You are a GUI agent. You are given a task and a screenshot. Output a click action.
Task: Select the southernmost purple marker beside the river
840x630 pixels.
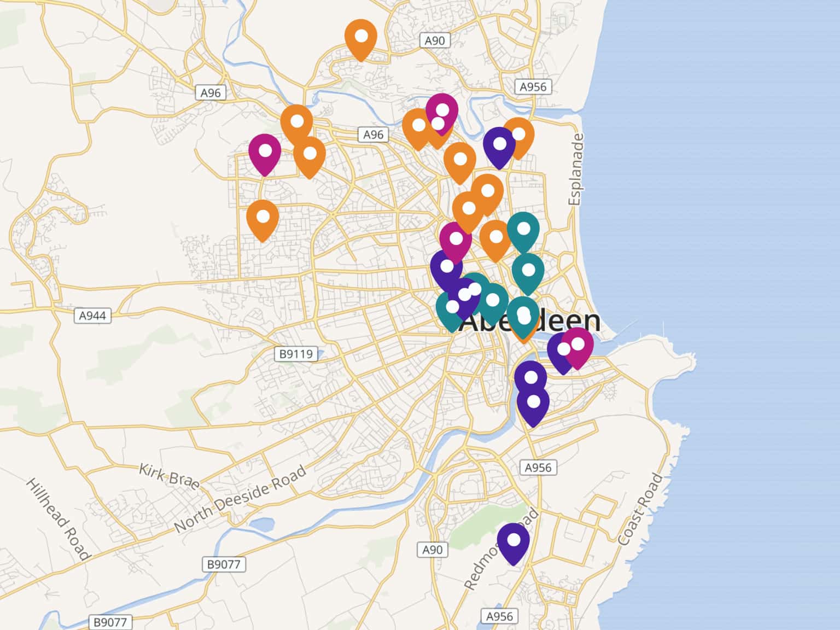coord(533,403)
